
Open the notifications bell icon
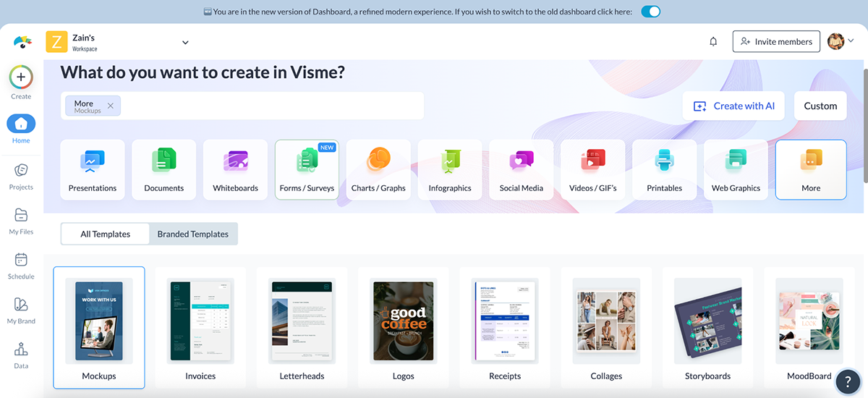(713, 42)
